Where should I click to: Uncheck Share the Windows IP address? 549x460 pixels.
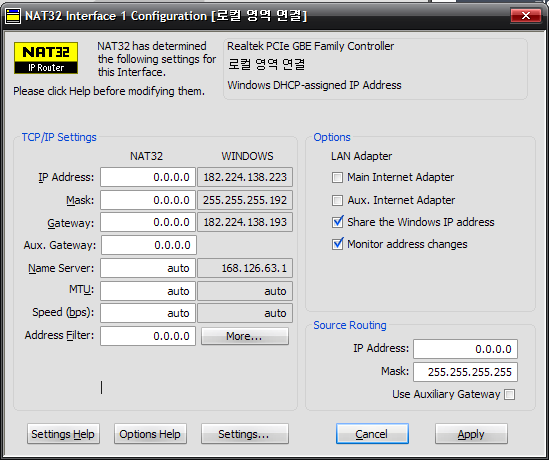[x=337, y=222]
